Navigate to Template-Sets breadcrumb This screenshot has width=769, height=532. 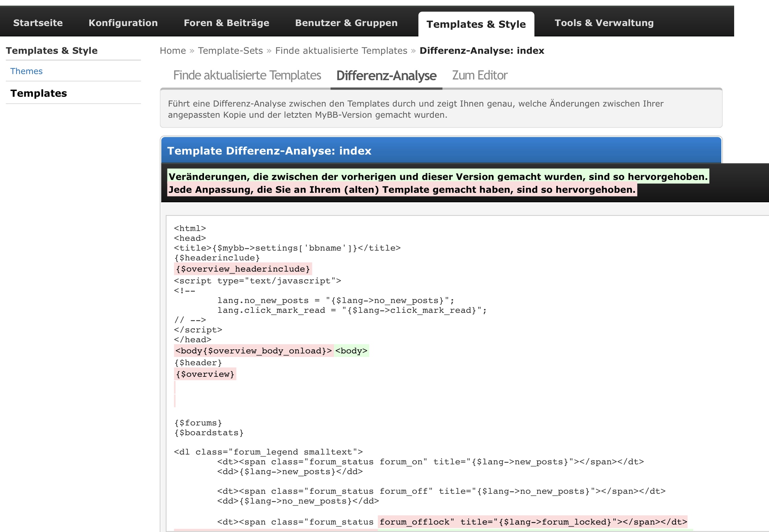pos(230,51)
